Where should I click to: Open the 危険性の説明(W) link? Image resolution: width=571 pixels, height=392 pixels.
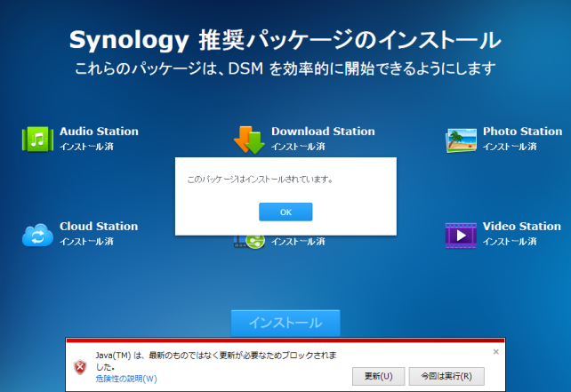tap(126, 379)
